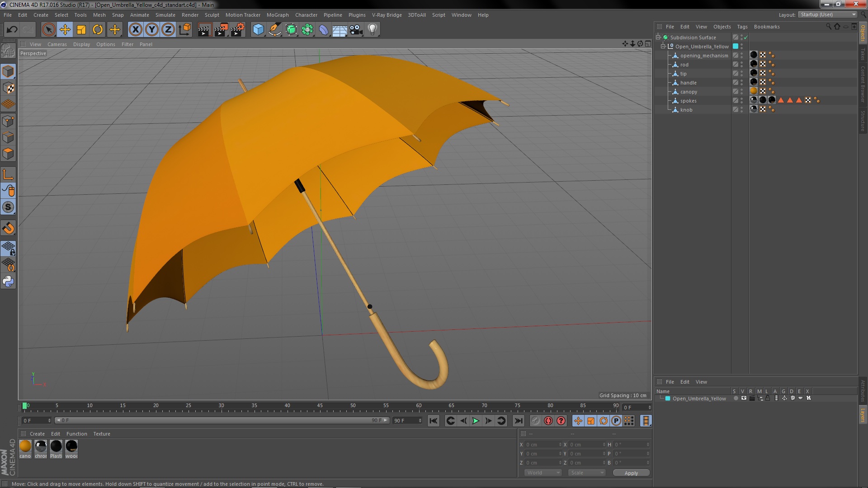Switch to Polygons mode
Viewport: 868px width, 488px height.
coord(8,154)
